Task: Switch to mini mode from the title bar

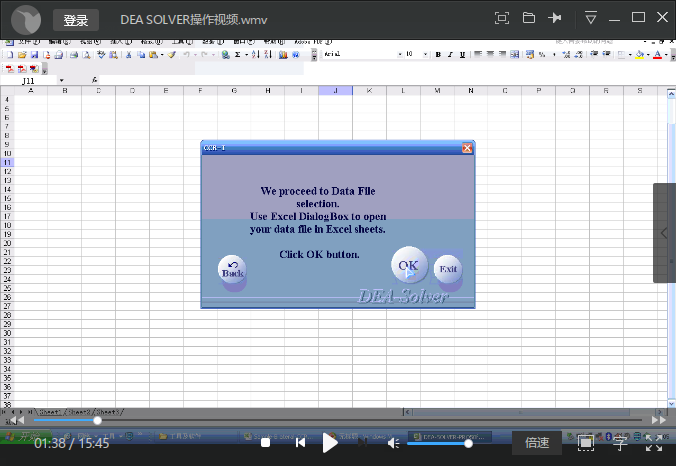Action: (x=502, y=18)
